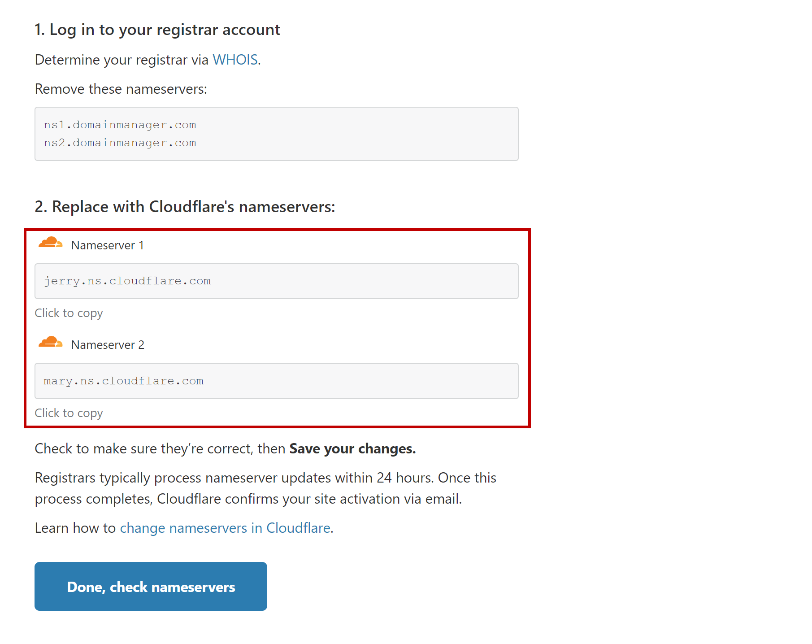Click the ns1.domainmanager.com entry
This screenshot has width=812, height=644.
click(120, 125)
